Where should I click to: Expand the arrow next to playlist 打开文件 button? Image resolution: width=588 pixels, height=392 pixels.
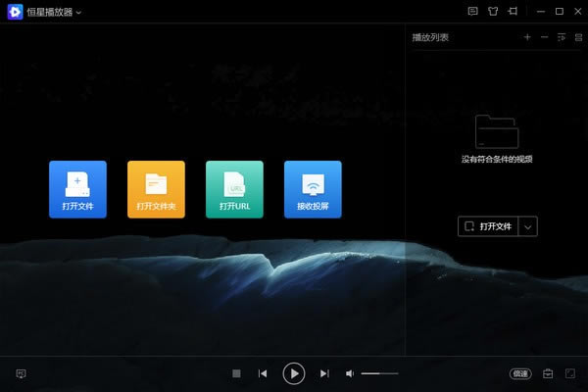pos(528,226)
